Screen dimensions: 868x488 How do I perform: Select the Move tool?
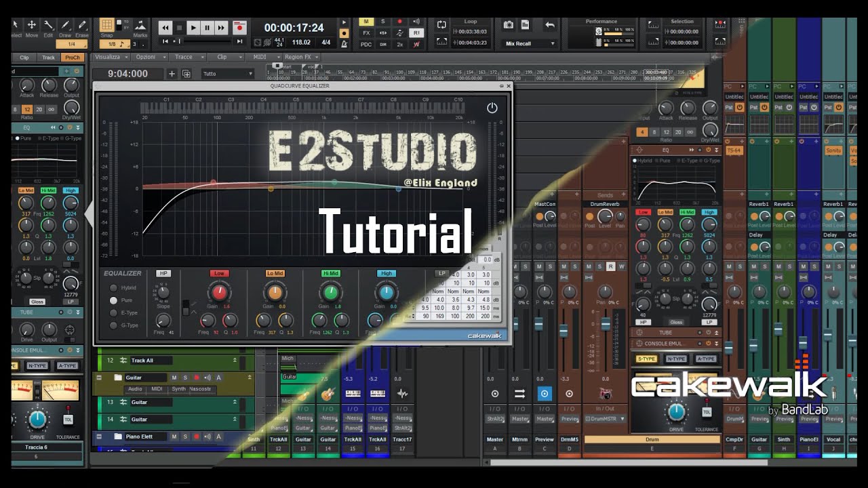click(x=32, y=28)
